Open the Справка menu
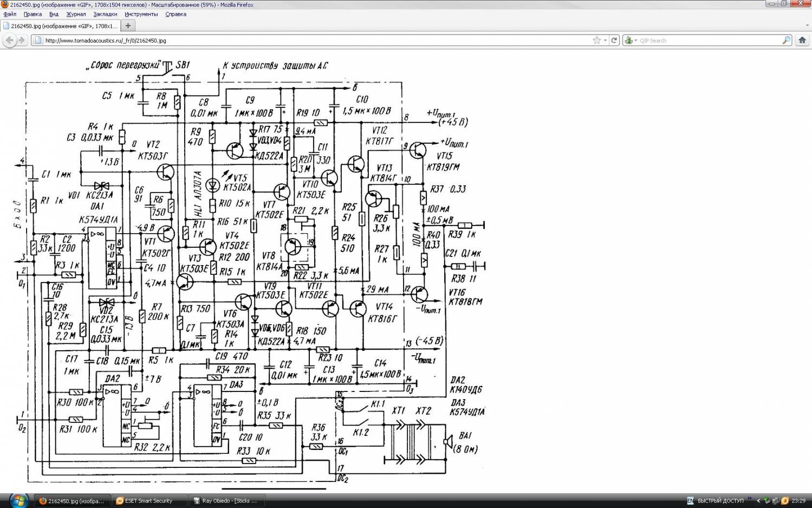 176,14
